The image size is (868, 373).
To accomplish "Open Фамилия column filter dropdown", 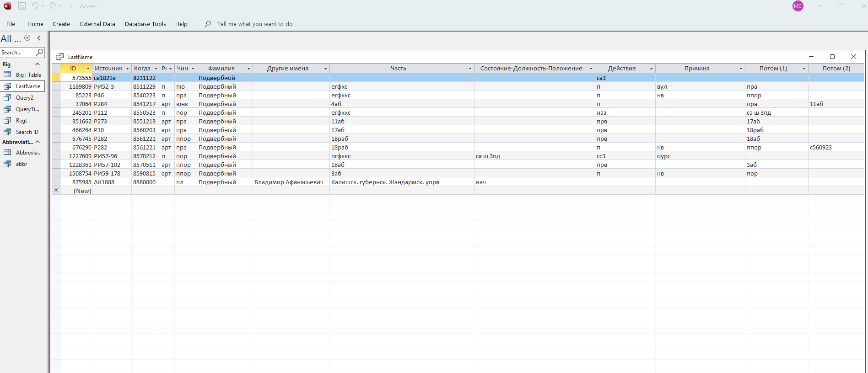I will [x=248, y=69].
